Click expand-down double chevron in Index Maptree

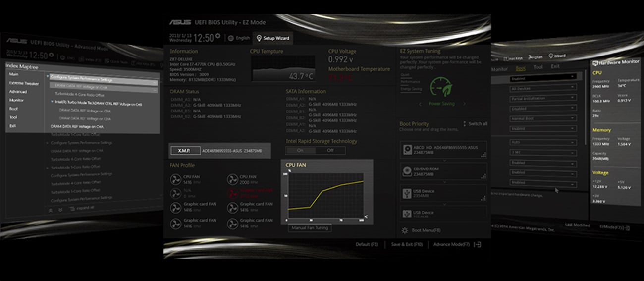60,210
